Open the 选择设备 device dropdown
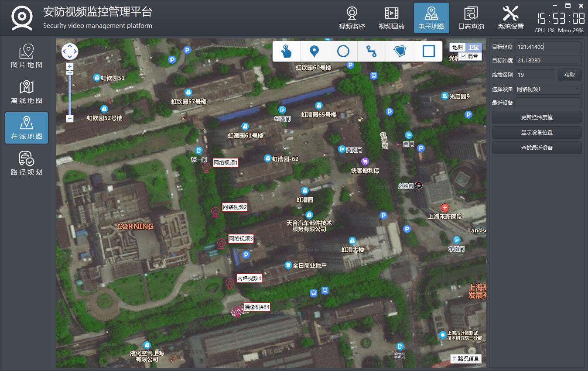 pos(548,89)
